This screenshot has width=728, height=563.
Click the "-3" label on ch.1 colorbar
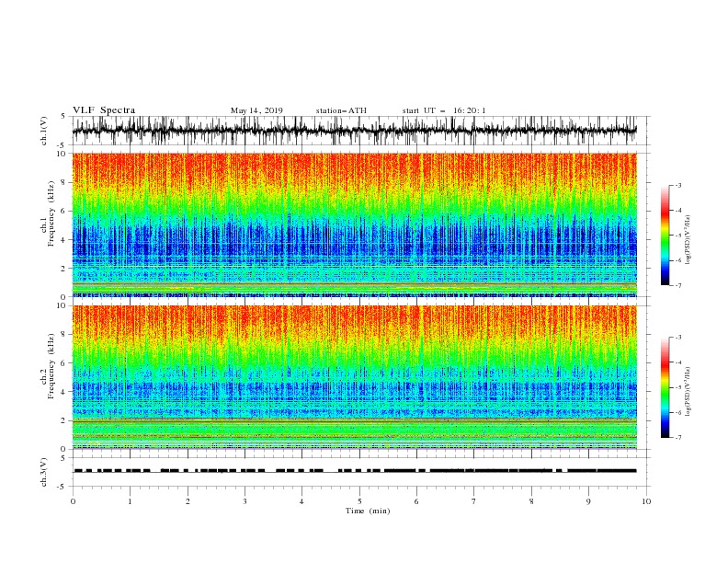pos(678,186)
